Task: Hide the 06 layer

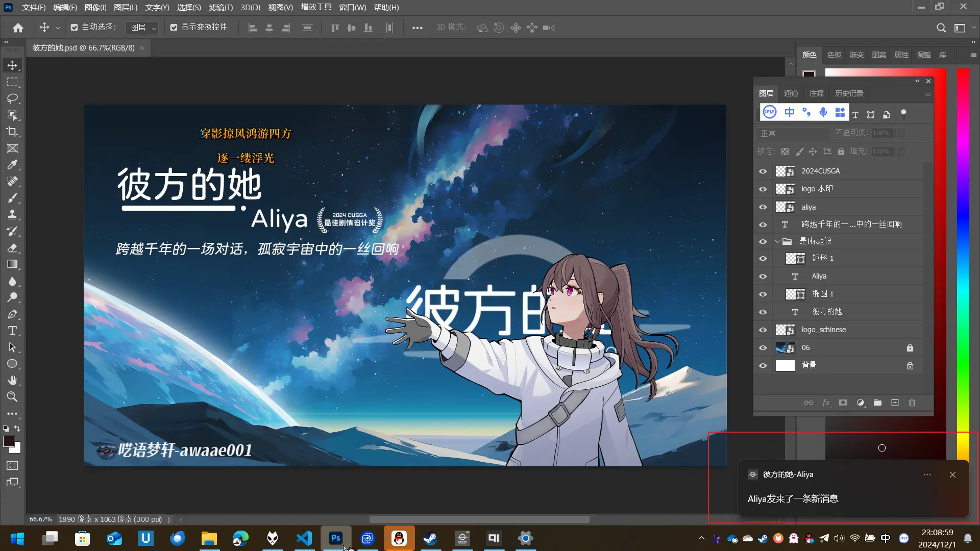Action: 763,348
